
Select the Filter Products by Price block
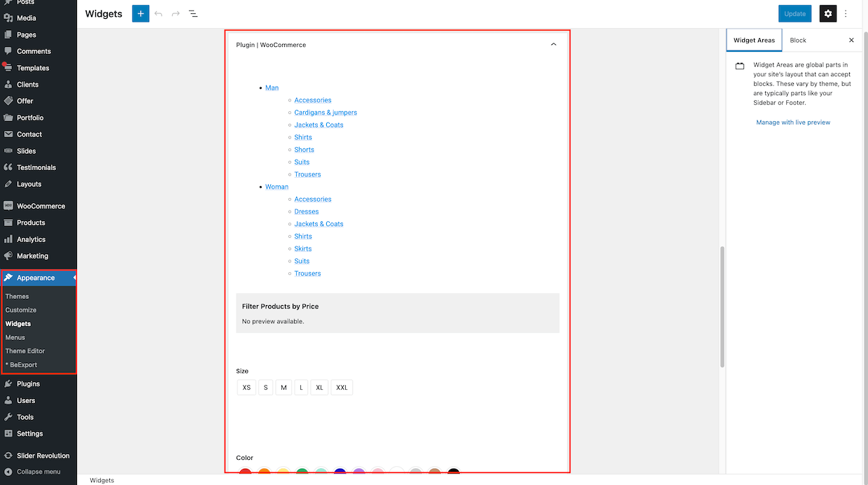tap(398, 313)
